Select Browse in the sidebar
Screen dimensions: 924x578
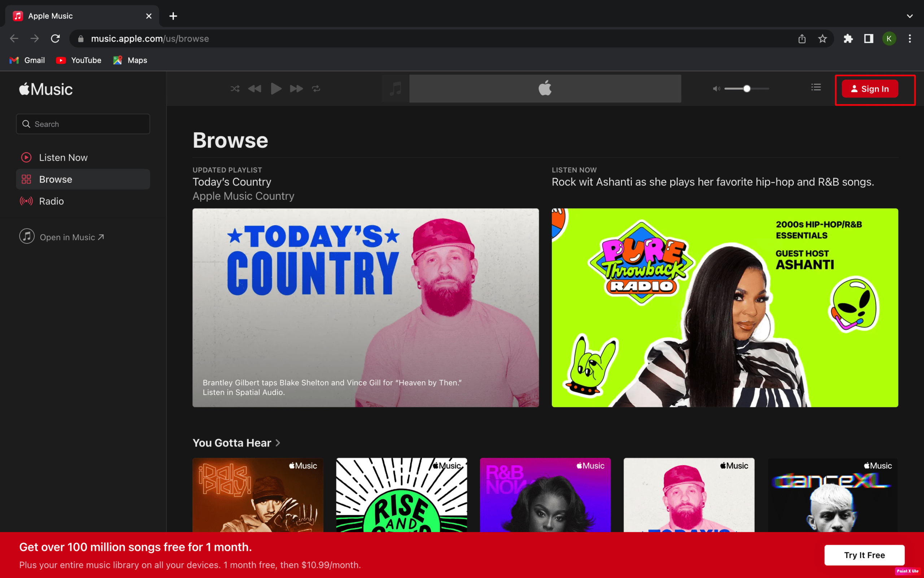click(83, 179)
